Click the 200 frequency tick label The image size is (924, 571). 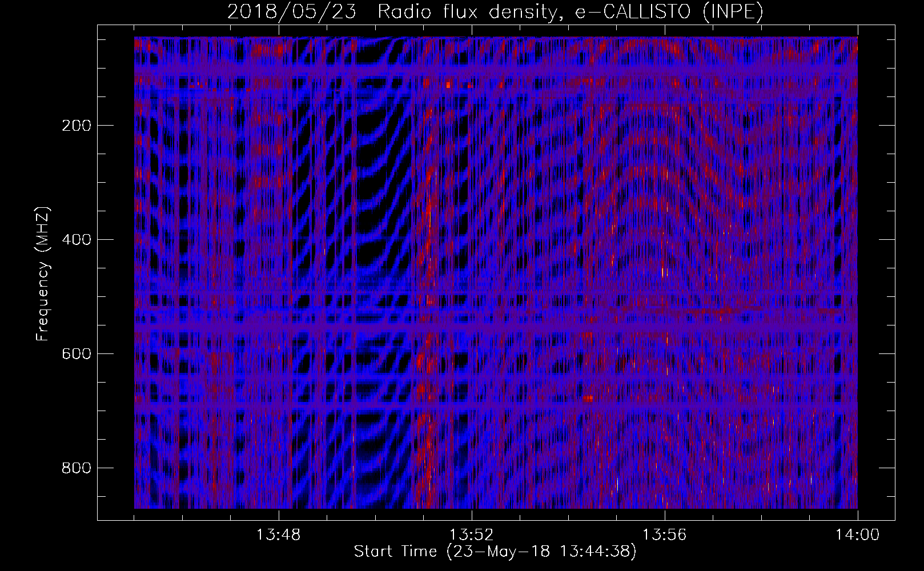(x=76, y=126)
